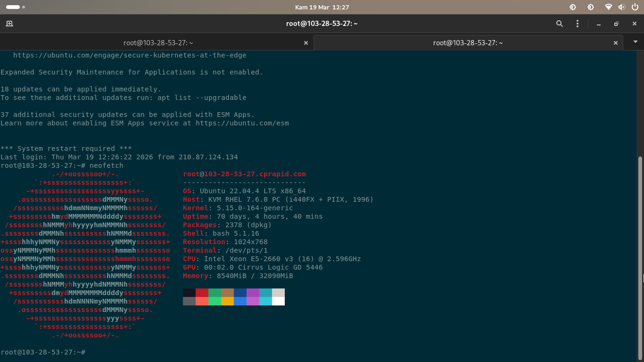Close the terminal window with the header X
Viewport: 644px width, 362px height.
(634, 24)
